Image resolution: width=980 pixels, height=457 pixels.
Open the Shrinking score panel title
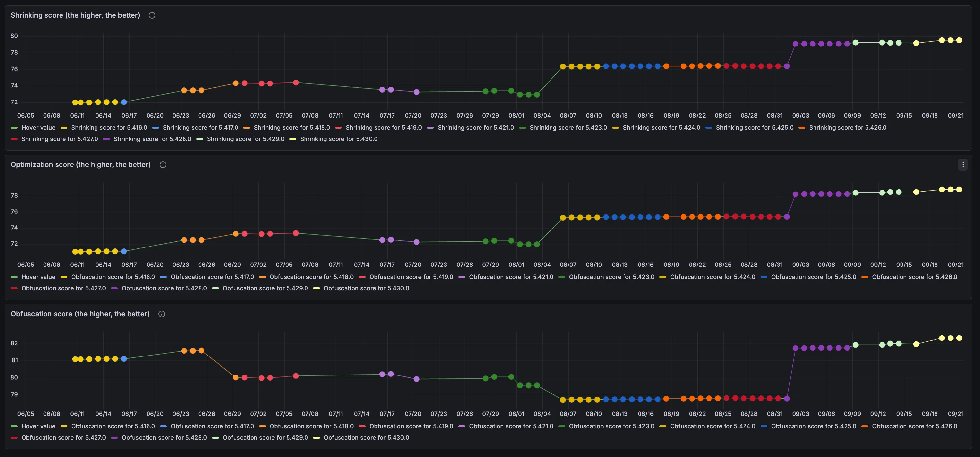pos(75,16)
